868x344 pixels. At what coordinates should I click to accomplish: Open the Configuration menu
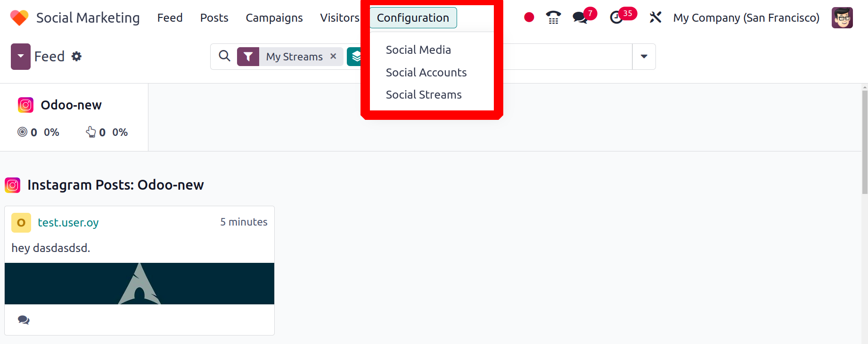coord(413,18)
